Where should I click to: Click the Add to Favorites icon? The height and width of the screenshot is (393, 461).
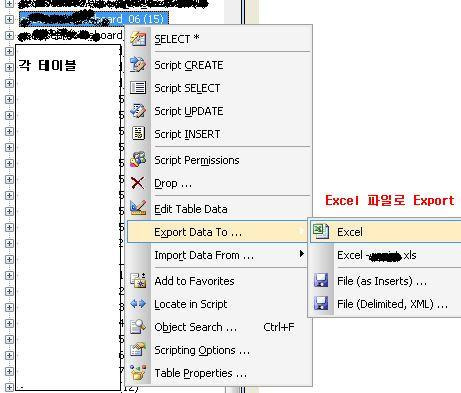138,280
